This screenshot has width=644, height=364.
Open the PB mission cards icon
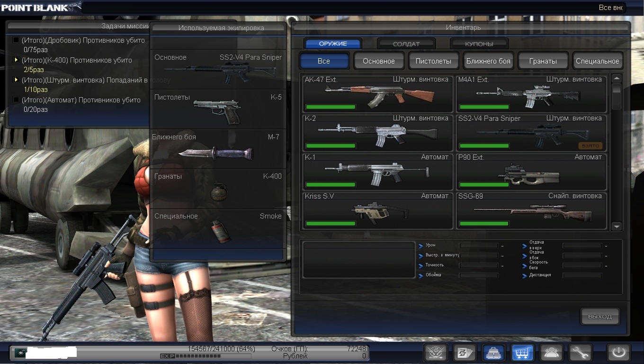click(x=464, y=353)
